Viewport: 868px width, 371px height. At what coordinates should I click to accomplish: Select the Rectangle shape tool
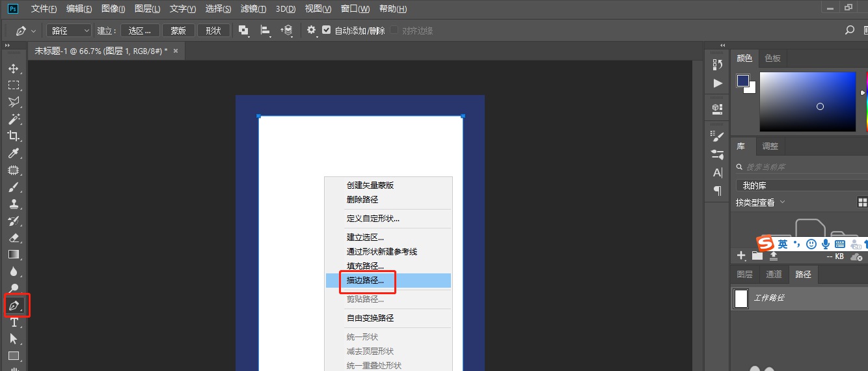coord(14,356)
